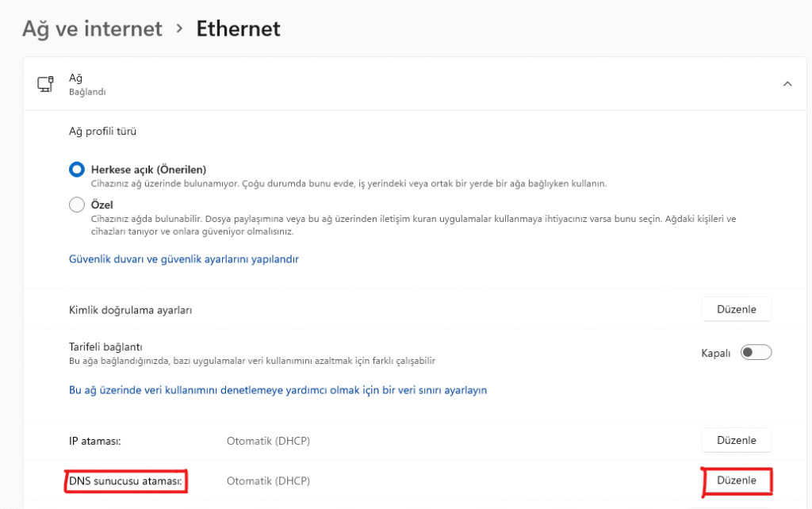This screenshot has height=509, width=812.
Task: Open Güvenlik duvarı ve güvenlik ayarlarını yapılandır
Action: click(x=183, y=259)
